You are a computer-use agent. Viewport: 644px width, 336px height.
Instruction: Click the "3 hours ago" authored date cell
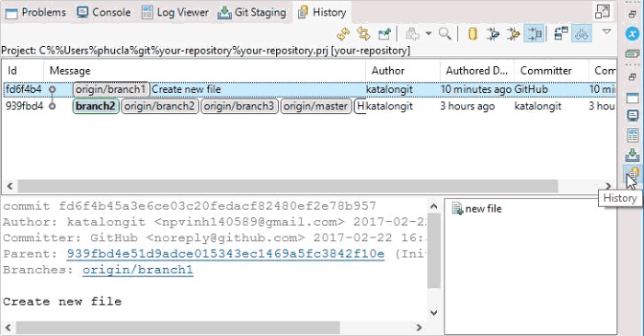[x=467, y=106]
